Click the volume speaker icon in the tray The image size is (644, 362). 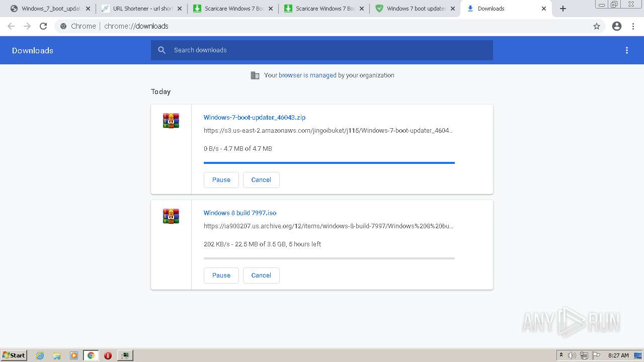(x=572, y=355)
